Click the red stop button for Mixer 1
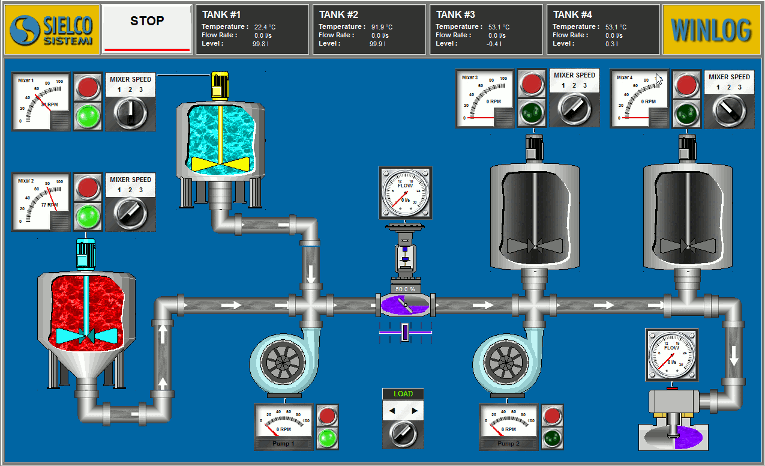This screenshot has height=466, width=765. [89, 86]
